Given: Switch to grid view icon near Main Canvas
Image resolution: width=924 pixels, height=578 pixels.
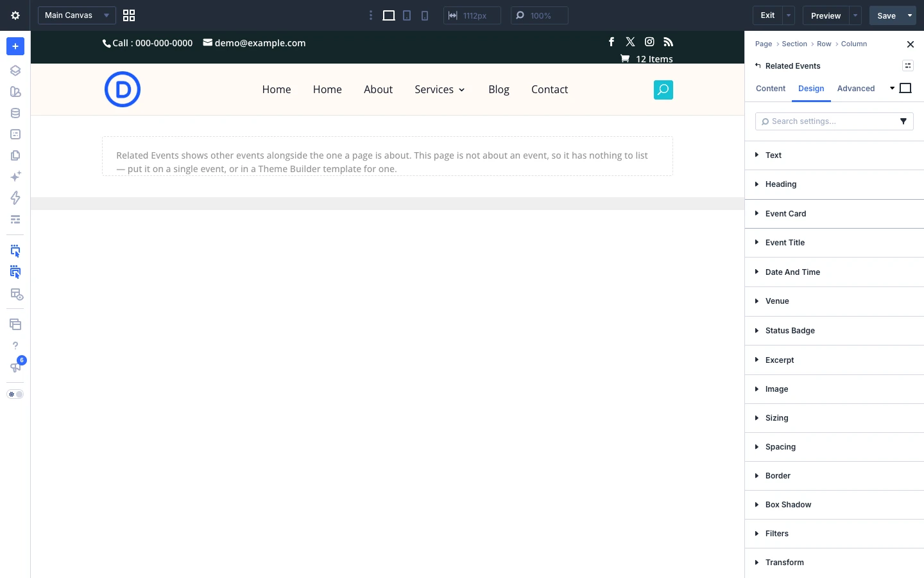Looking at the screenshot, I should click(x=129, y=15).
